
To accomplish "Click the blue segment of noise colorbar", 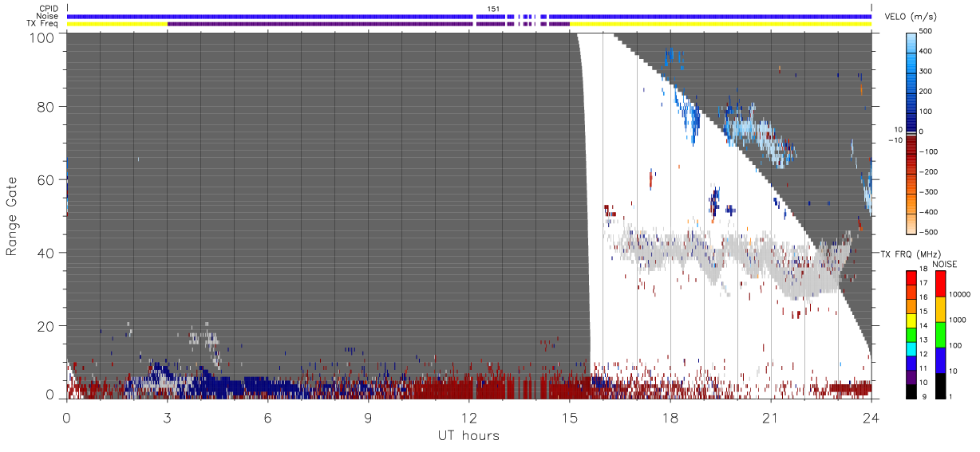I will pos(941,360).
